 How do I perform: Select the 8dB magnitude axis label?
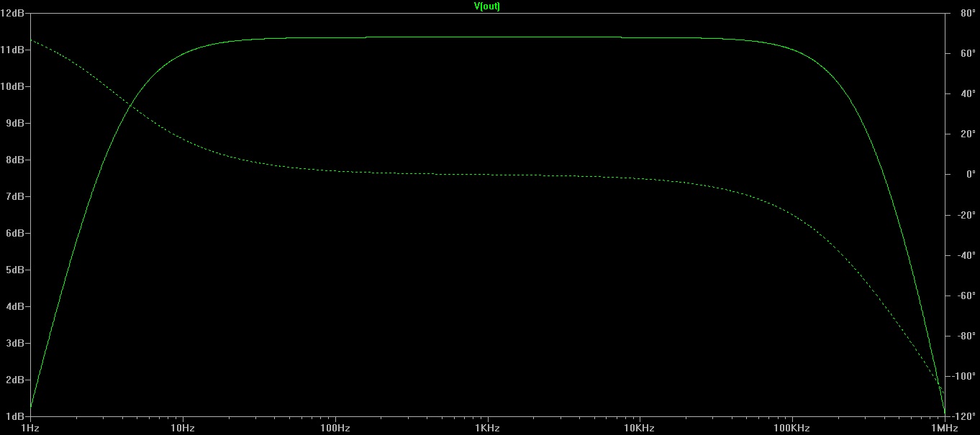tap(16, 160)
